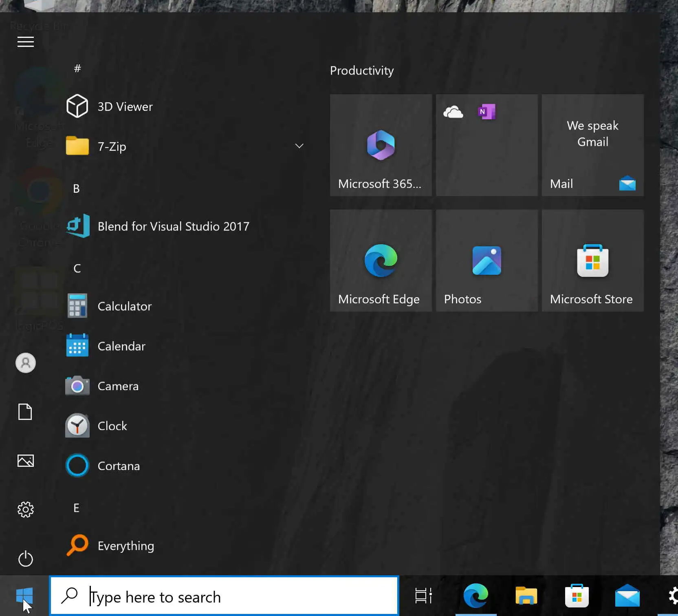Launch the Camera app icon
This screenshot has height=616, width=678.
click(77, 385)
